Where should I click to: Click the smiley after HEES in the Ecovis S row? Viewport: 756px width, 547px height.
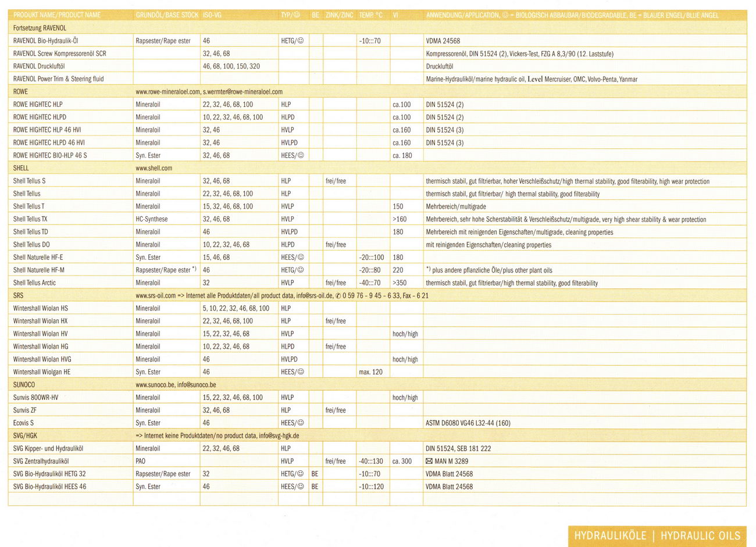click(x=301, y=423)
